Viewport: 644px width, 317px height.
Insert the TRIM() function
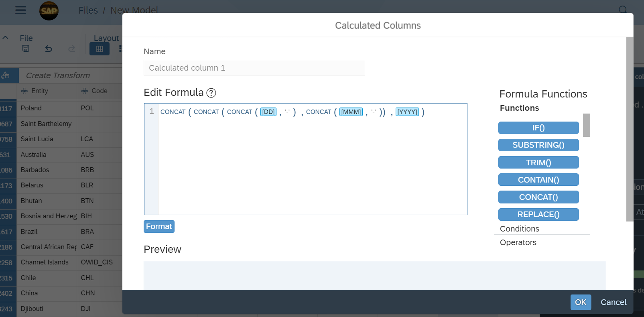[538, 163]
